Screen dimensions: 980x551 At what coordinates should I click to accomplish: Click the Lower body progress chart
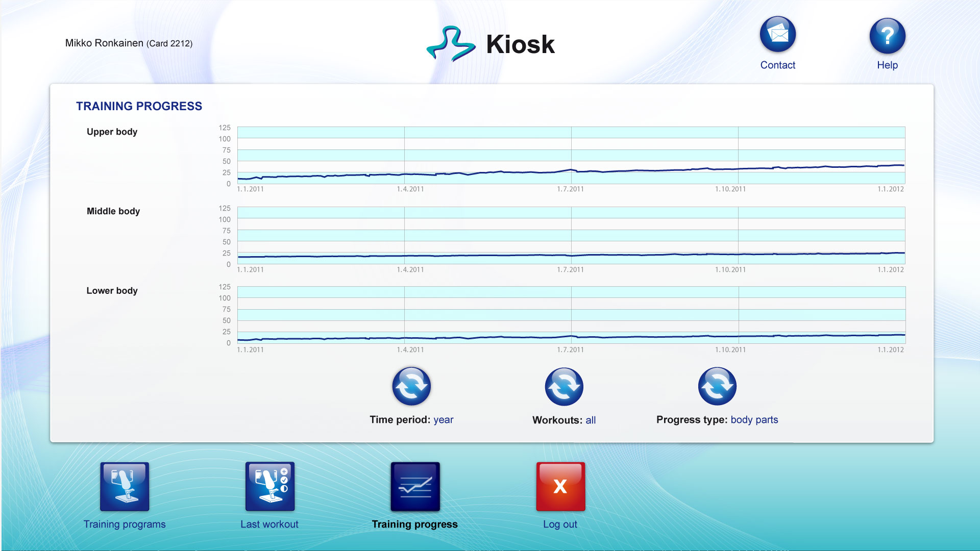pyautogui.click(x=571, y=315)
